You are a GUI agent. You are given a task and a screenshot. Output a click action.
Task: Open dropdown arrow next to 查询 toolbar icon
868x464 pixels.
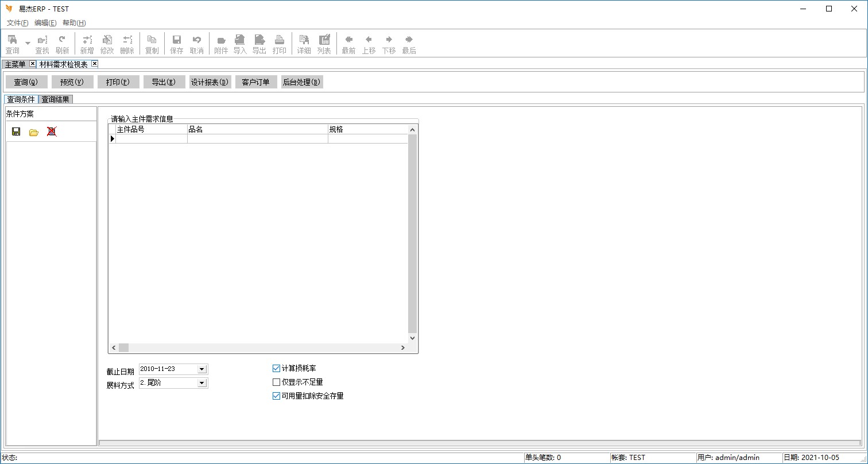tap(28, 43)
